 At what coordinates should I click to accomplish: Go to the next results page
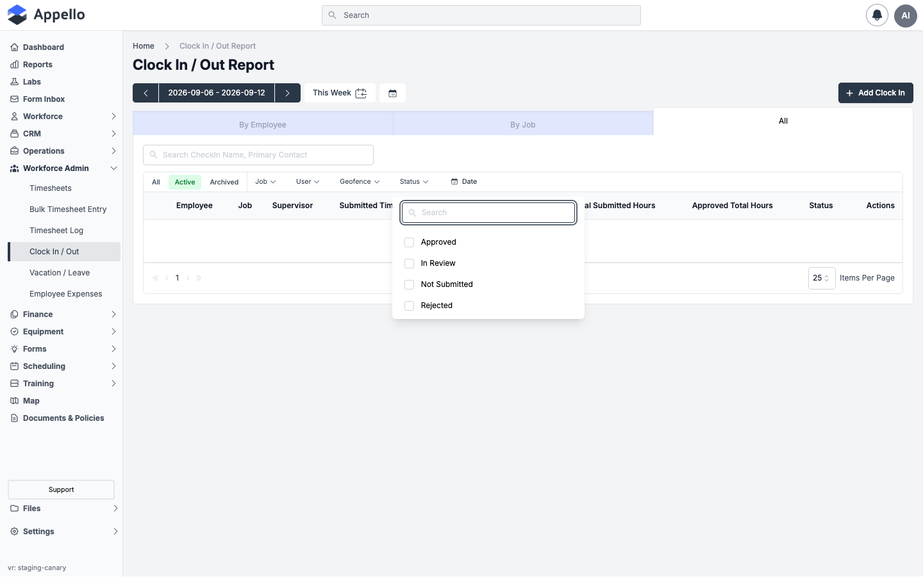click(x=188, y=278)
